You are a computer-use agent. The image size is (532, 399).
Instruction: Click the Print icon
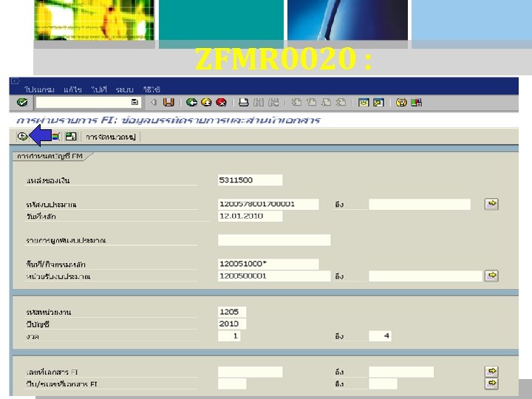[244, 102]
